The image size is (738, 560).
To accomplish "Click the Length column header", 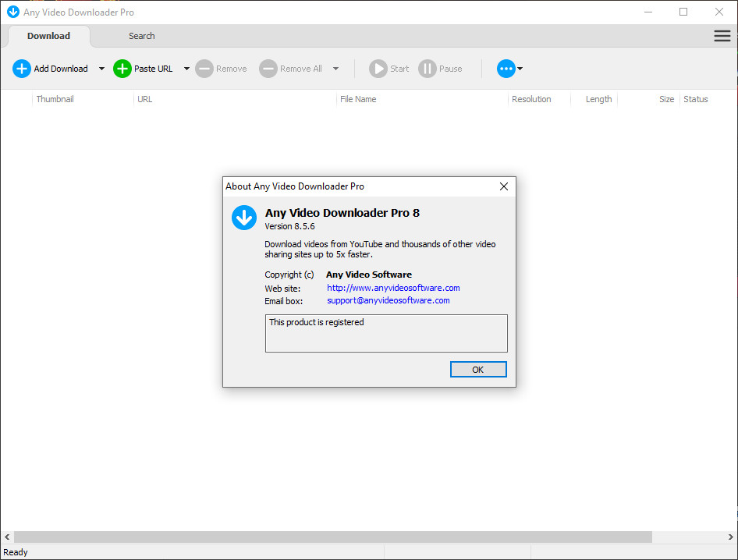I will coord(598,99).
